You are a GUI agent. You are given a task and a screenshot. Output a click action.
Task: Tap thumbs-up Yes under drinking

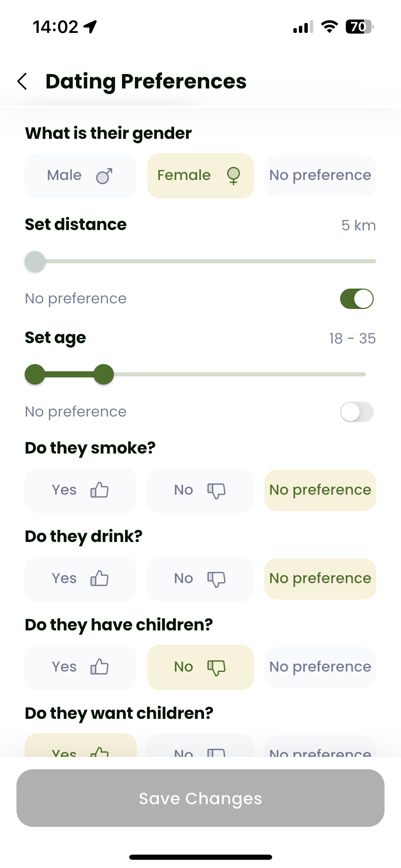click(81, 579)
